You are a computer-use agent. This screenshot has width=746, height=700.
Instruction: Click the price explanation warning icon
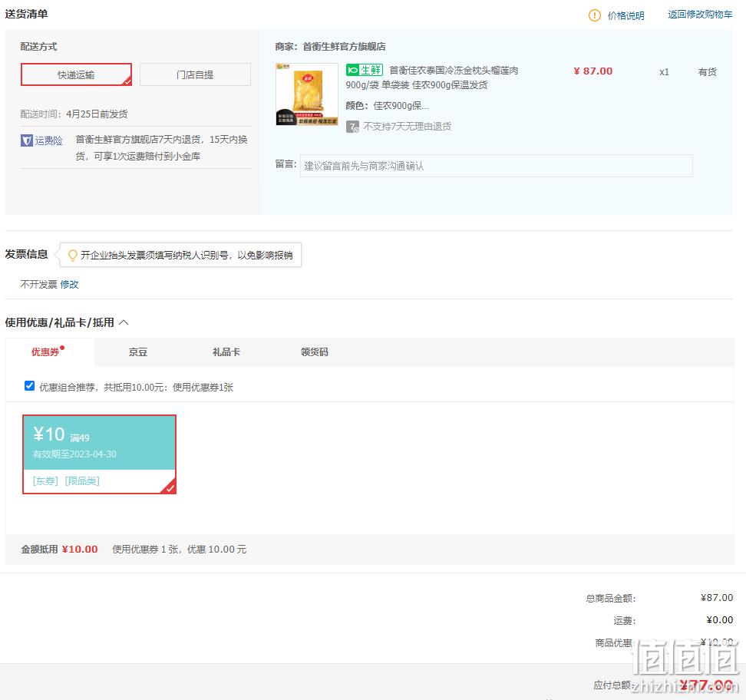point(594,15)
